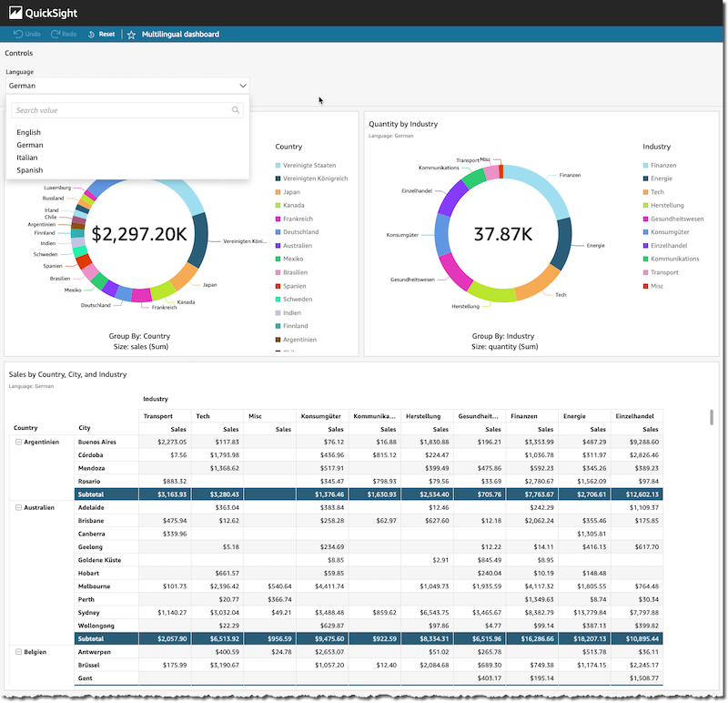The width and height of the screenshot is (728, 703).
Task: Collapse the Australien row group
Action: [18, 507]
